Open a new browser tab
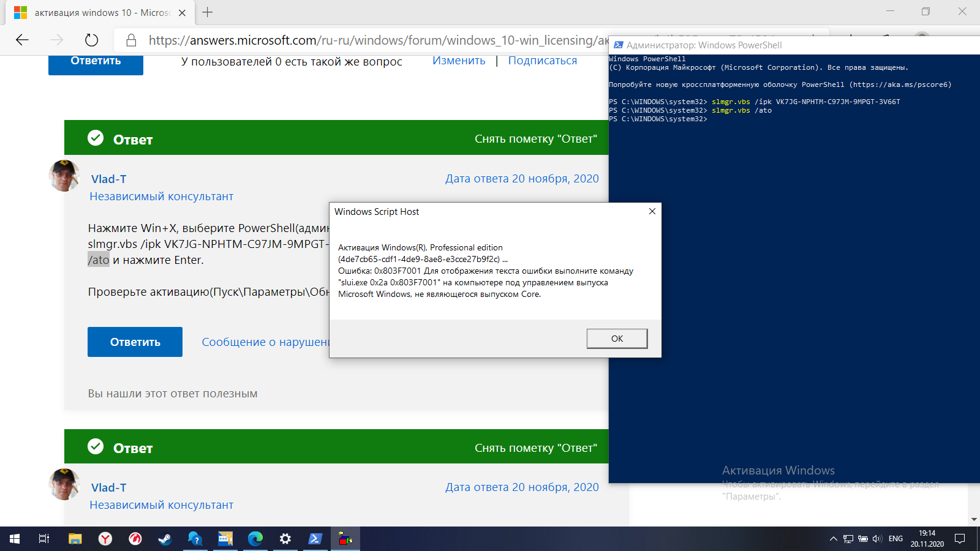The width and height of the screenshot is (980, 551). click(x=208, y=12)
